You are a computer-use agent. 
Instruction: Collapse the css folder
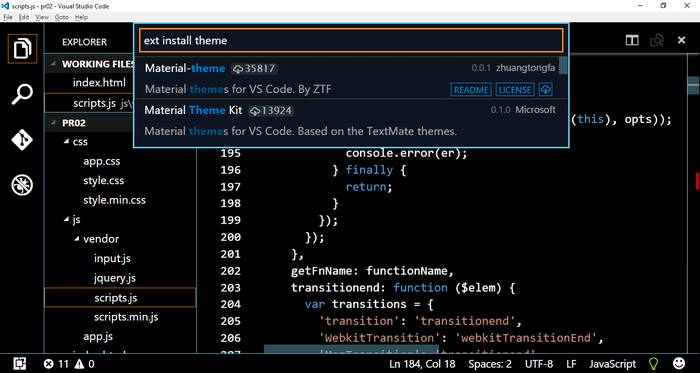click(x=66, y=142)
